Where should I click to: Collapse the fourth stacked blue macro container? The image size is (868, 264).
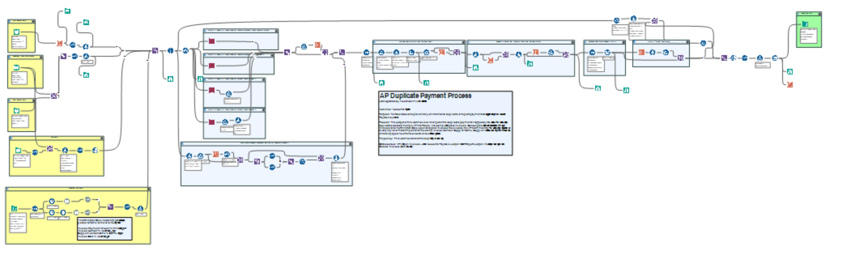tap(263, 110)
